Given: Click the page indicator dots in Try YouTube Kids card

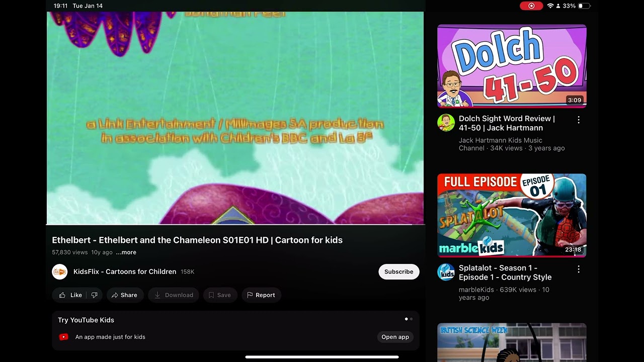Looking at the screenshot, I should point(409,319).
